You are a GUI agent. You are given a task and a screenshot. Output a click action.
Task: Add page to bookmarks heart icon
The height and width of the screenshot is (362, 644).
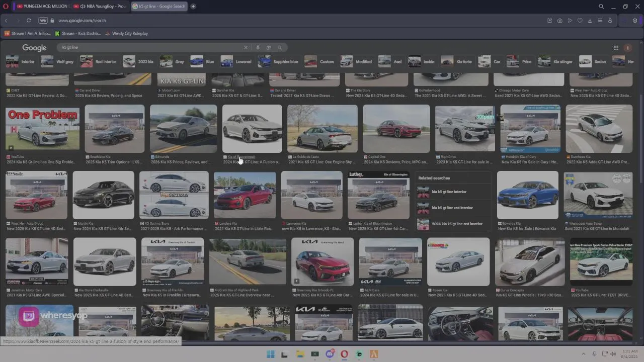tap(580, 21)
